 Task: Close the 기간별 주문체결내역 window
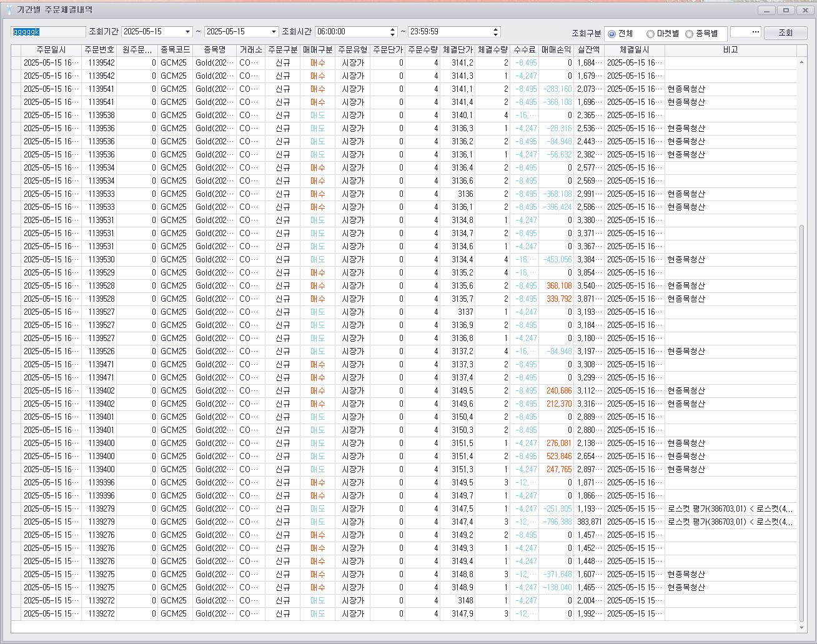[x=804, y=10]
